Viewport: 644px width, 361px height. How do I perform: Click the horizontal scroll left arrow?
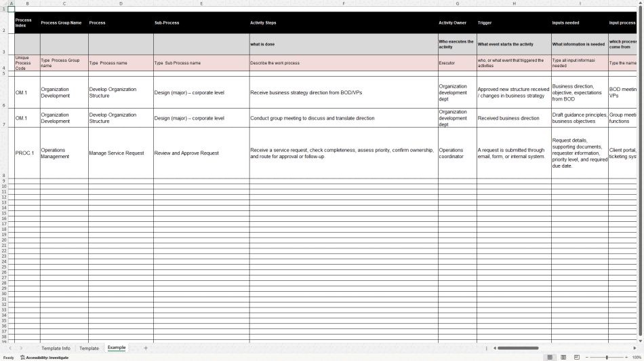tap(495, 348)
